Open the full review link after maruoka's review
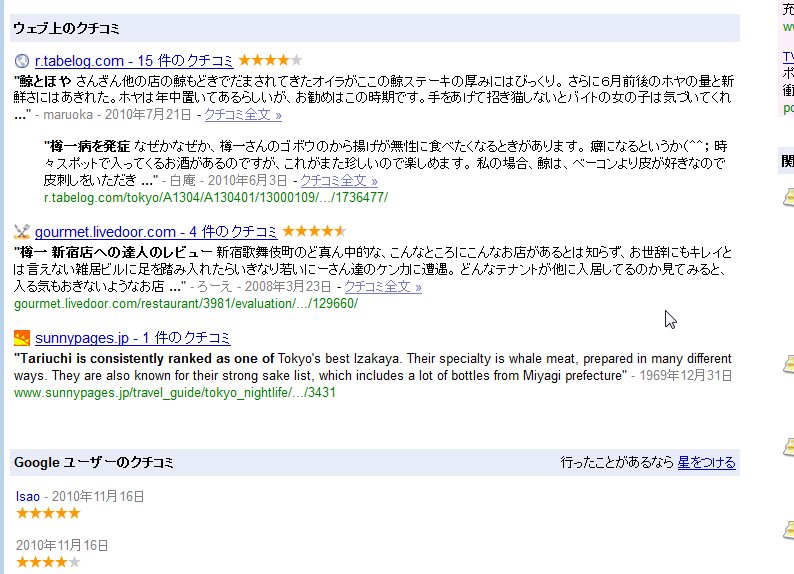 (x=243, y=115)
